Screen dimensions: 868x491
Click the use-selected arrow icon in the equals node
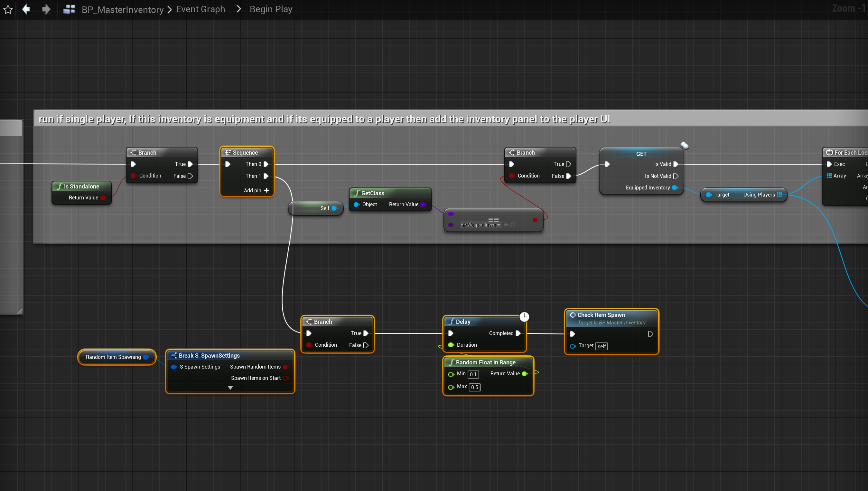[x=506, y=225]
